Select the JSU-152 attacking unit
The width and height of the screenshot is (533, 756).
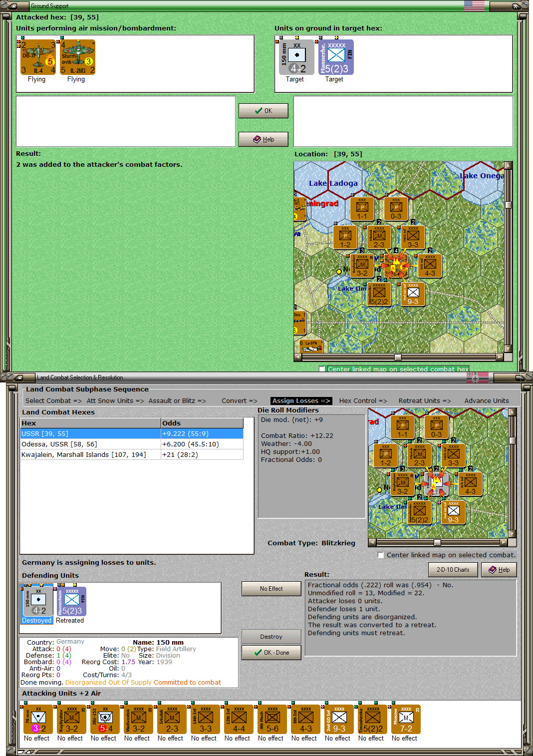click(104, 719)
